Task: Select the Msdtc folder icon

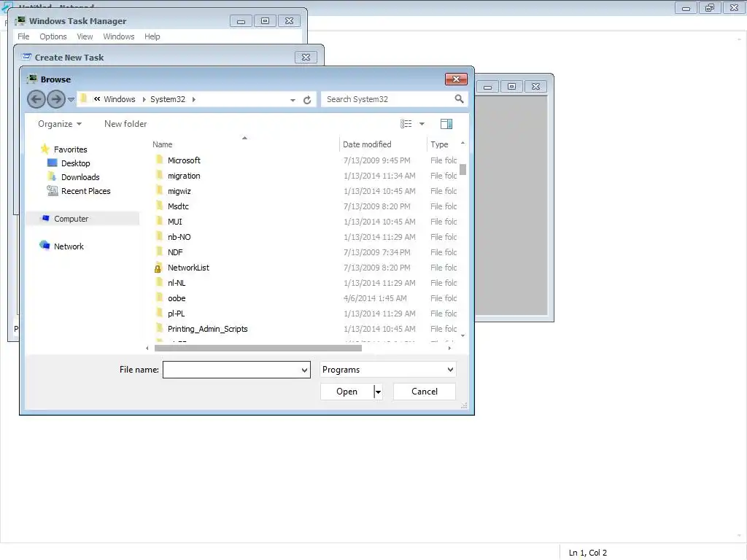Action: (159, 206)
